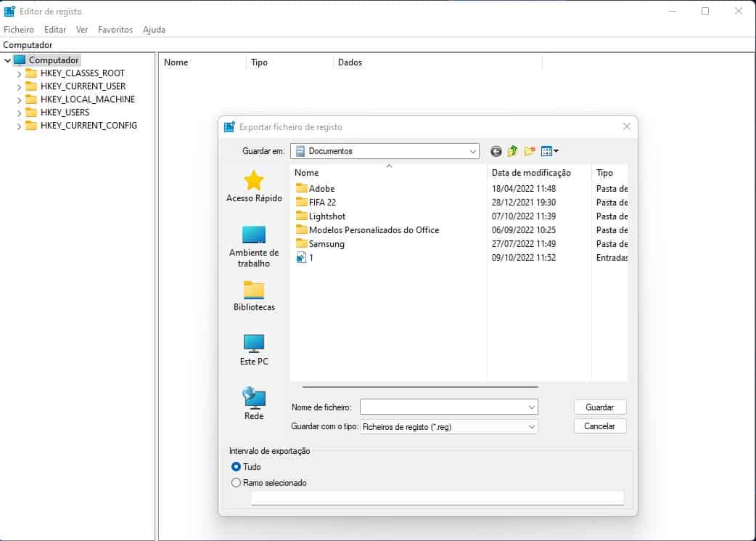Open the Favoritos menu
Image resolution: width=756 pixels, height=541 pixels.
(x=115, y=30)
